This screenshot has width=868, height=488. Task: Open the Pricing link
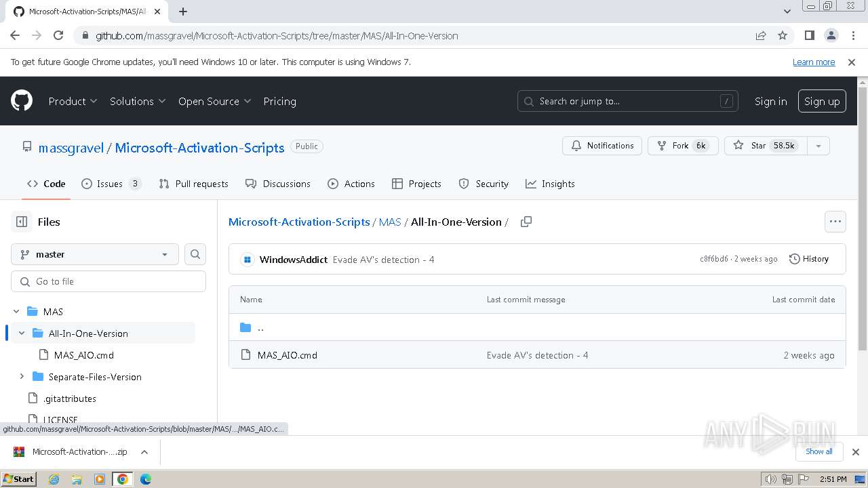[x=279, y=101]
